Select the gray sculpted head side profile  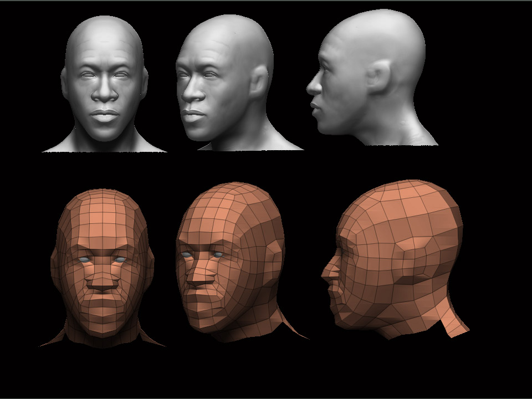pyautogui.click(x=372, y=78)
